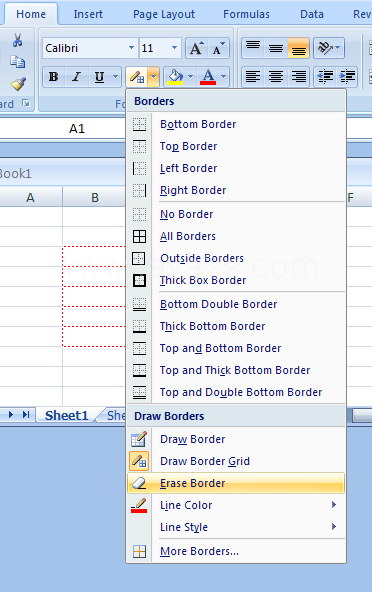This screenshot has width=372, height=592.
Task: Align text left
Action: (x=253, y=77)
